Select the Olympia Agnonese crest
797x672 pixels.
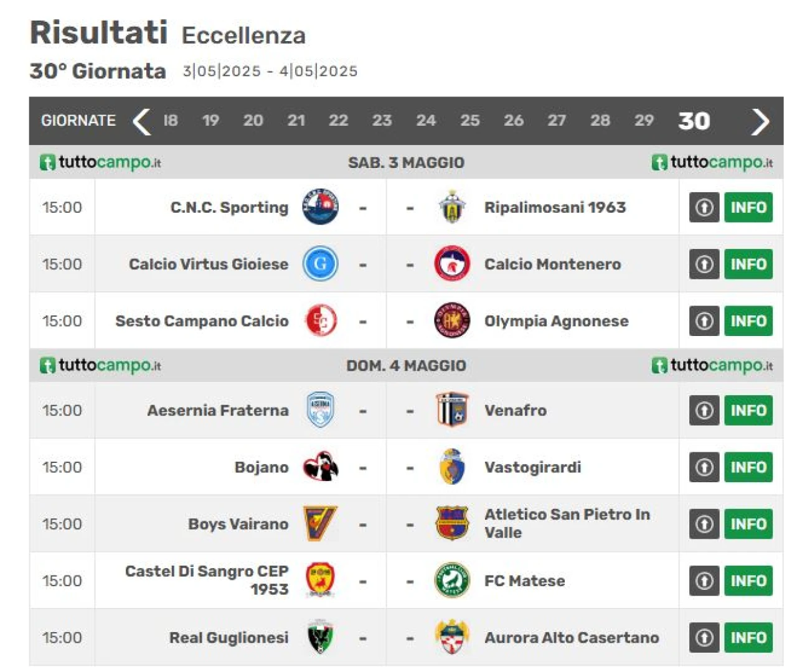[452, 320]
